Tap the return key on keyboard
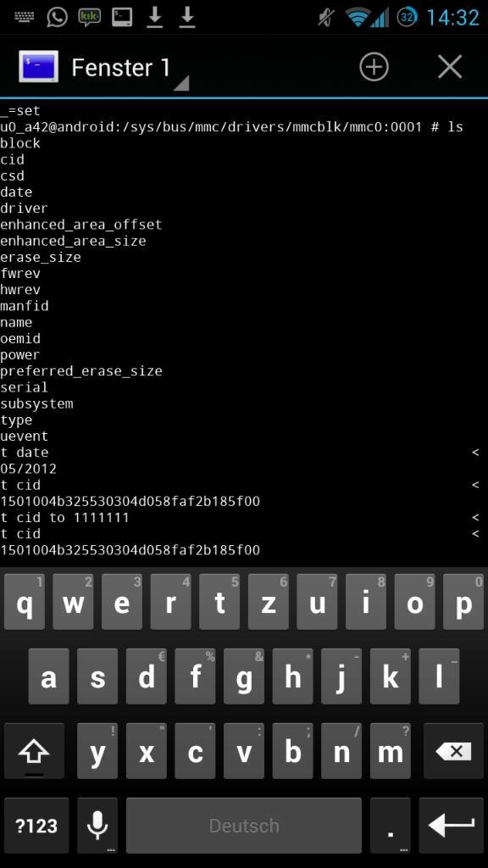488x868 pixels. pyautogui.click(x=451, y=826)
